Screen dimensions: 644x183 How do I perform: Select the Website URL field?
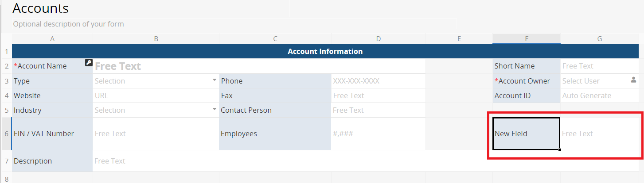coord(156,95)
